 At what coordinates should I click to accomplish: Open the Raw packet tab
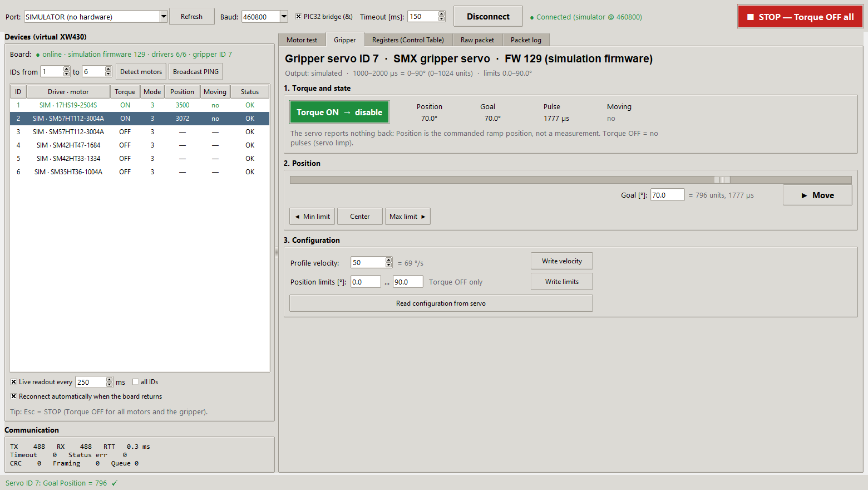pyautogui.click(x=477, y=40)
